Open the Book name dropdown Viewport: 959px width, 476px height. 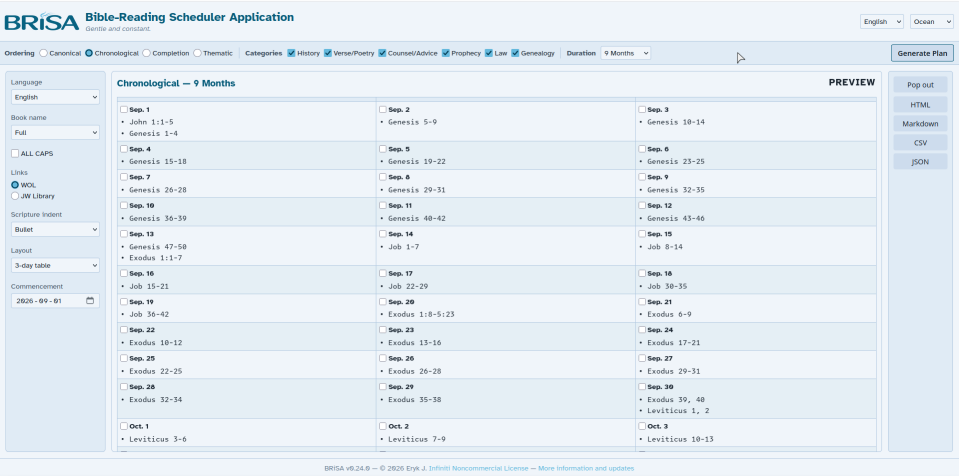55,133
